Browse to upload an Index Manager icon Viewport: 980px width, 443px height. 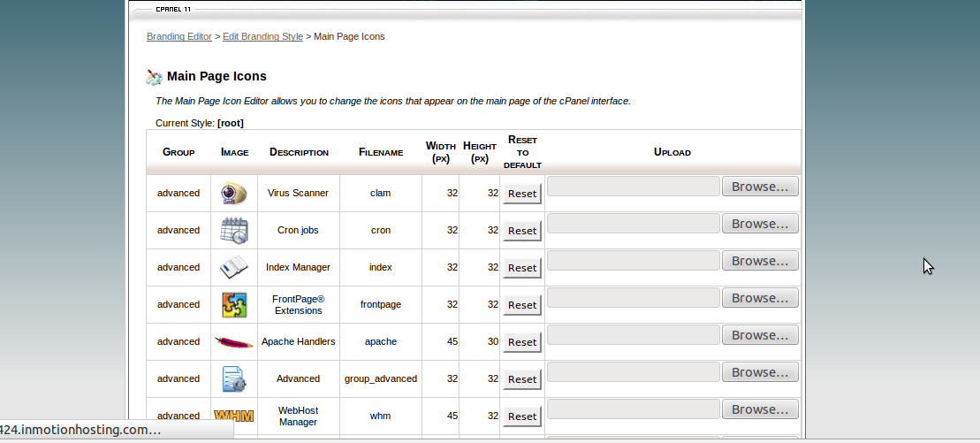coord(760,261)
